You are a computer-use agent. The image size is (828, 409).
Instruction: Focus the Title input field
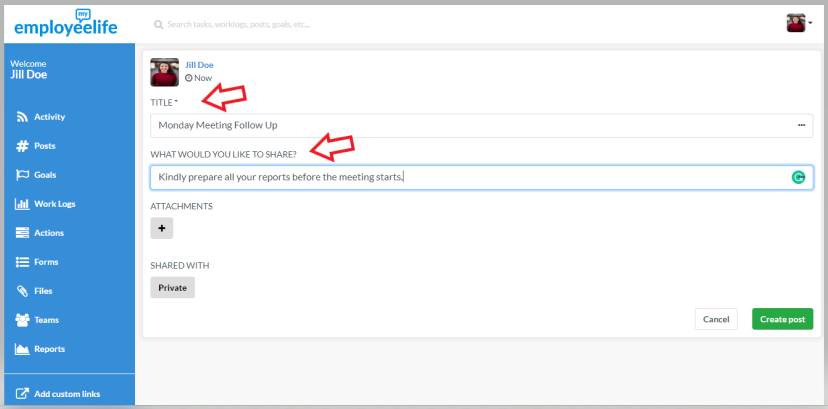(x=482, y=126)
